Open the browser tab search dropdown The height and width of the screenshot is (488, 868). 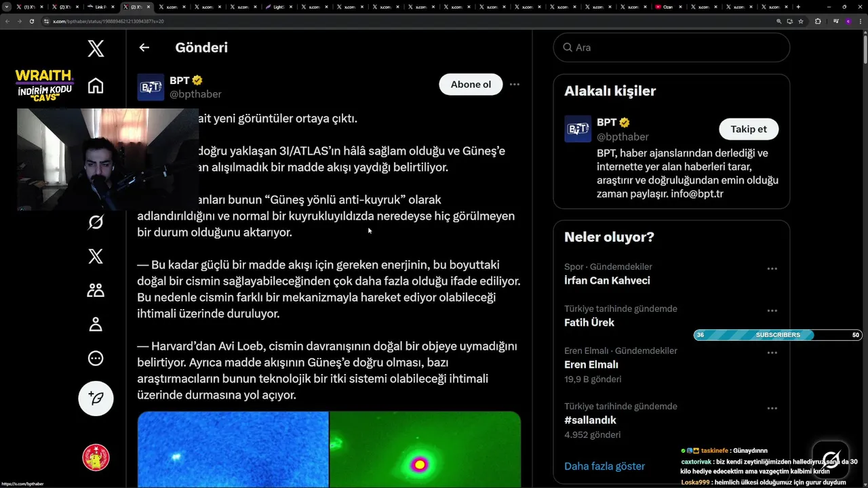[x=7, y=7]
